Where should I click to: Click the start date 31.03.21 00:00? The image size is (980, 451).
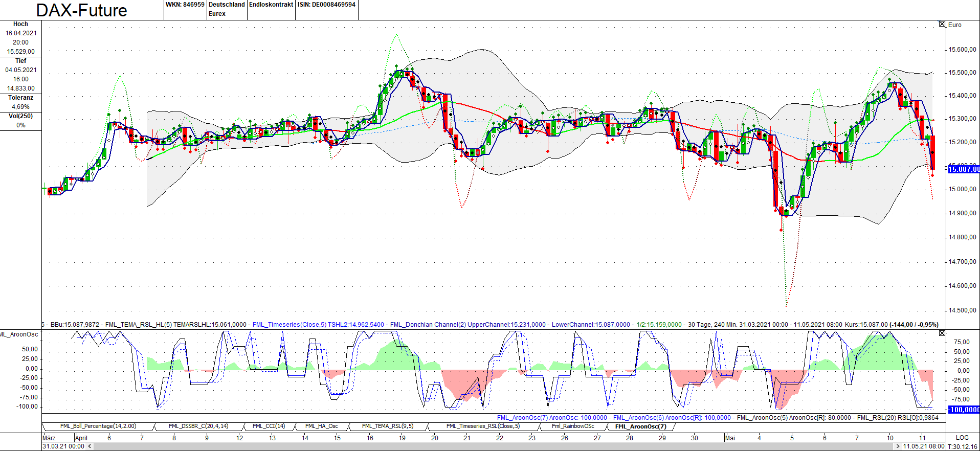click(x=63, y=446)
